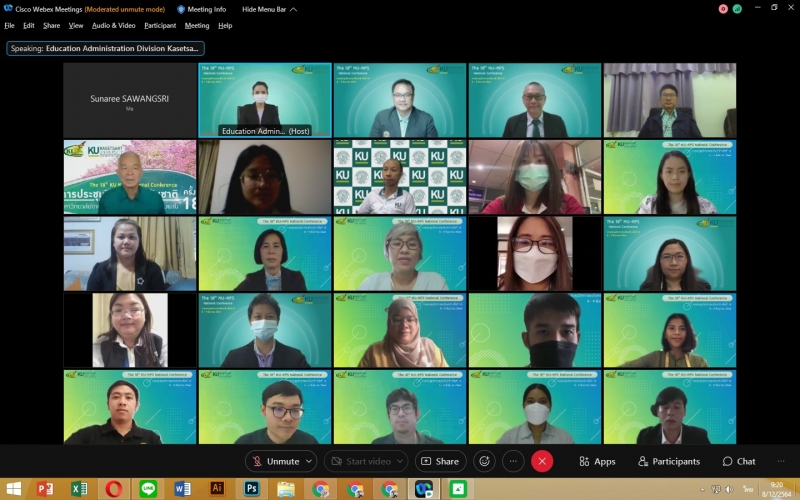Viewport: 800px width, 500px height.
Task: Click the Share content button
Action: coord(440,461)
